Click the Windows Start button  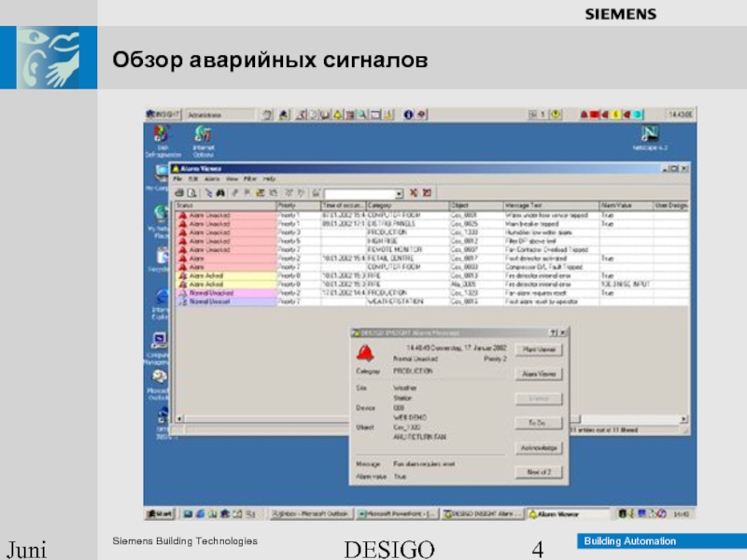pyautogui.click(x=160, y=514)
